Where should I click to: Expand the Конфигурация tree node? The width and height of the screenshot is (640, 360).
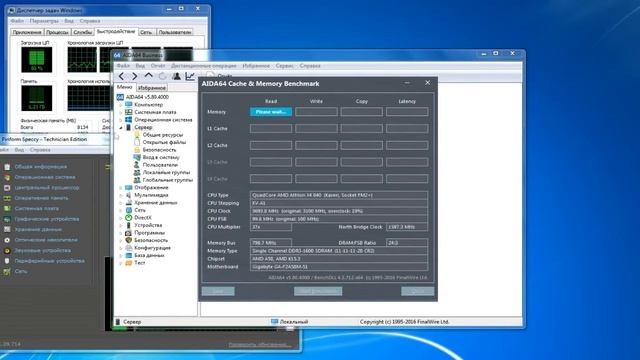[x=121, y=248]
